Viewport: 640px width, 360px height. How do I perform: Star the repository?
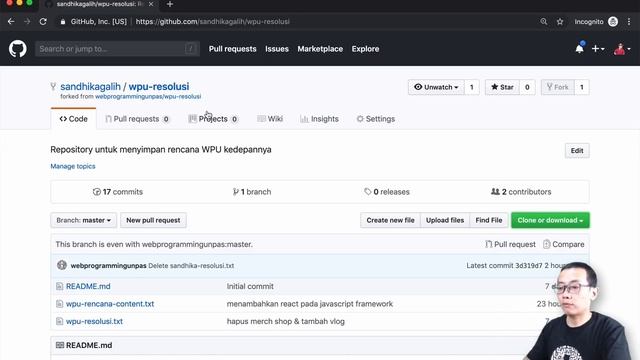point(502,87)
